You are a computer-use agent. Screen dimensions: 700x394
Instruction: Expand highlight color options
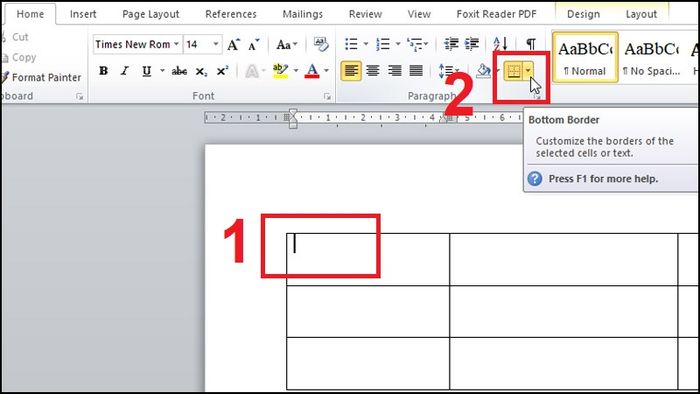[x=296, y=71]
